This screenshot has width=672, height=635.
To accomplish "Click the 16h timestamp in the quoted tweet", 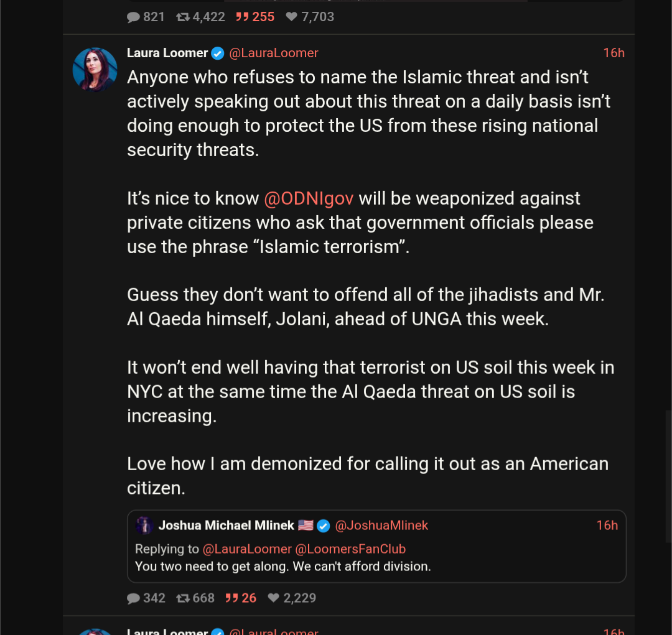I will click(x=607, y=526).
